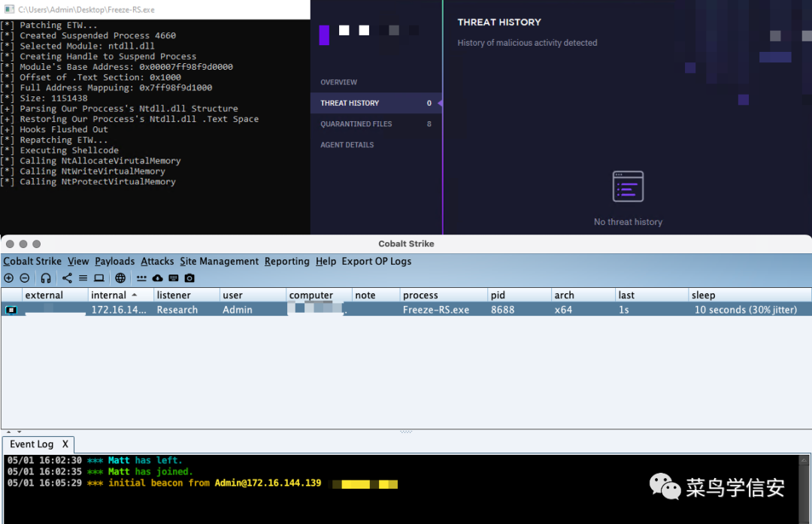Select the beacon computer icon in session row
This screenshot has height=524, width=812.
click(x=11, y=310)
